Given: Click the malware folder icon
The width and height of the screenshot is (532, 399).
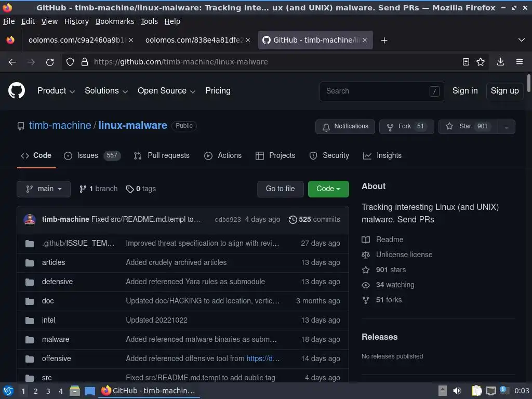Looking at the screenshot, I should coord(30,340).
